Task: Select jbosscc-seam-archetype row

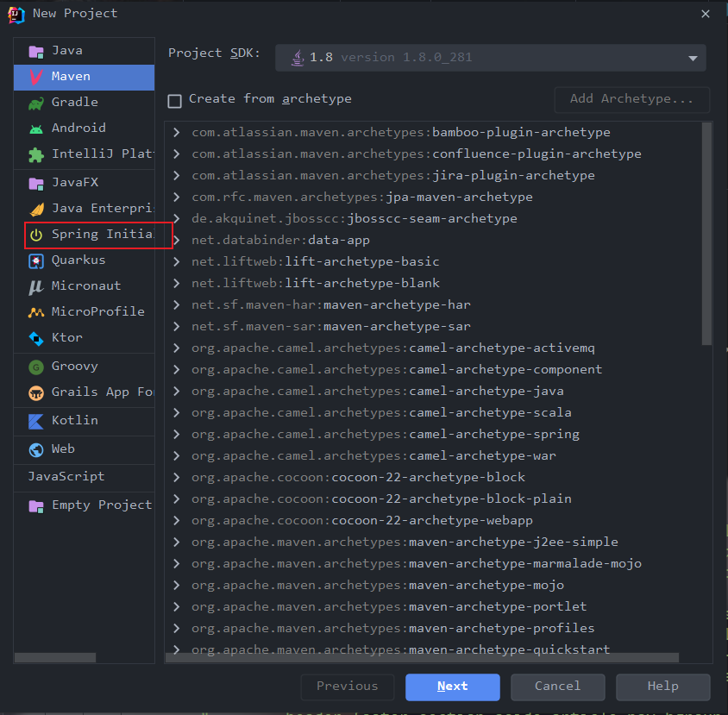Action: click(434, 219)
